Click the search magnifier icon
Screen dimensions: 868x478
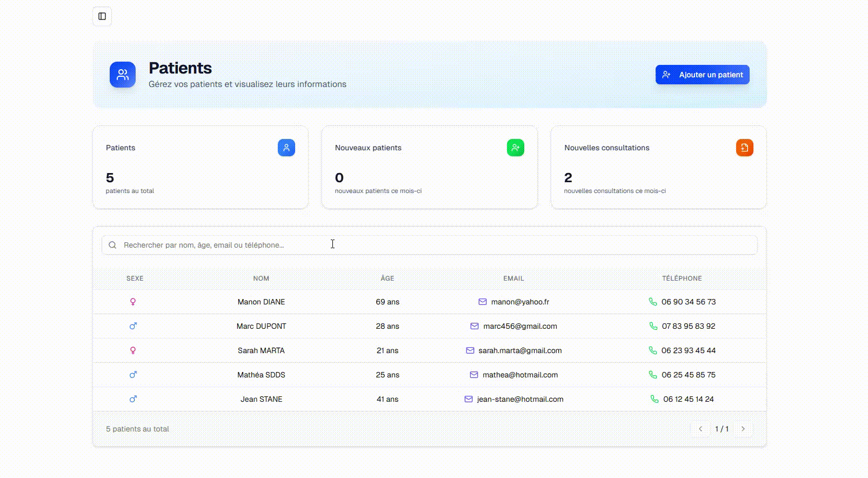click(112, 245)
